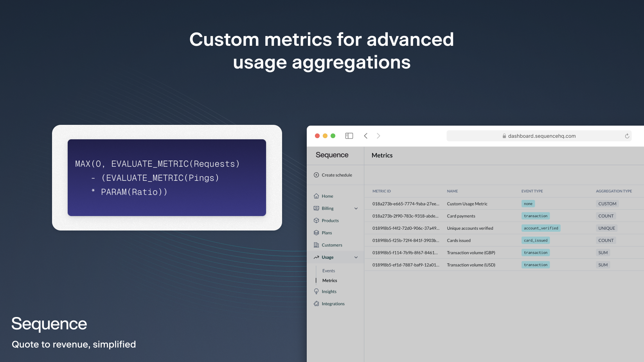The image size is (644, 362).
Task: Go forward with the browser forward arrow
Action: point(378,136)
